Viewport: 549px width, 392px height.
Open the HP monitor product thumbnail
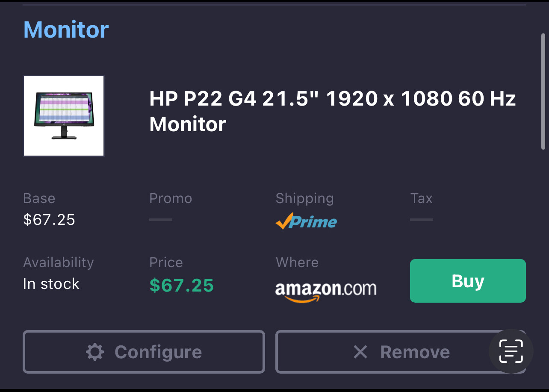click(x=64, y=116)
